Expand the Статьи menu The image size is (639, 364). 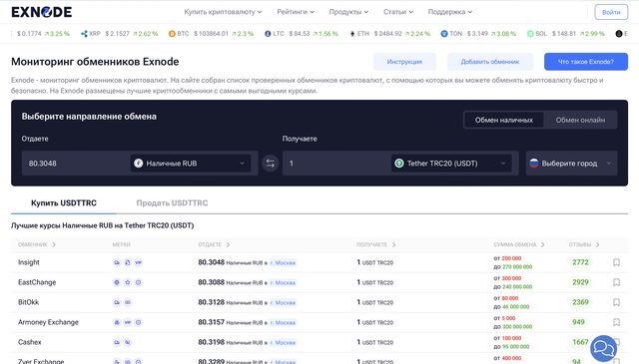pos(398,12)
